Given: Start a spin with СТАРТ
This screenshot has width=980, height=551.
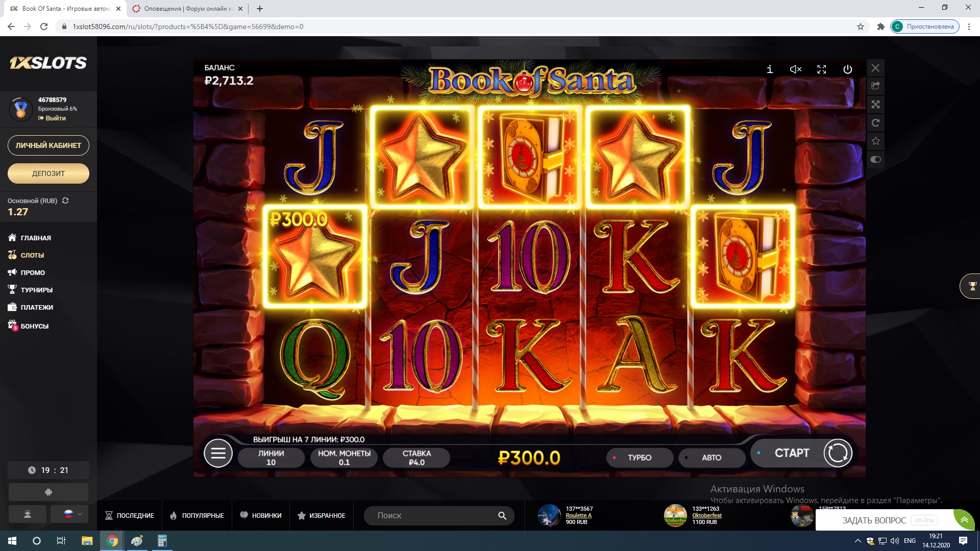Looking at the screenshot, I should pyautogui.click(x=792, y=453).
